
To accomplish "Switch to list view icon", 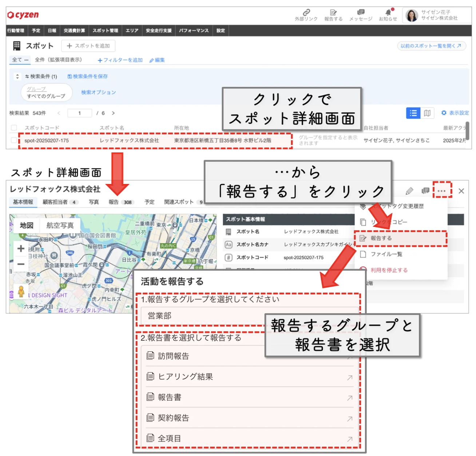I will coord(413,113).
